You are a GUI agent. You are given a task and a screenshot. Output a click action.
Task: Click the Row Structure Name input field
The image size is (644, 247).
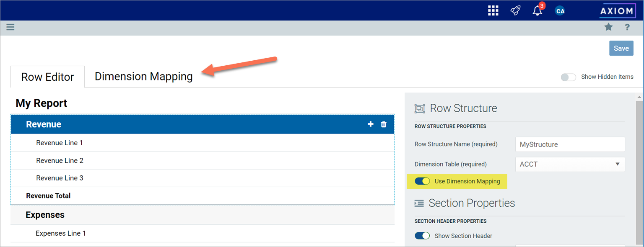pos(570,144)
